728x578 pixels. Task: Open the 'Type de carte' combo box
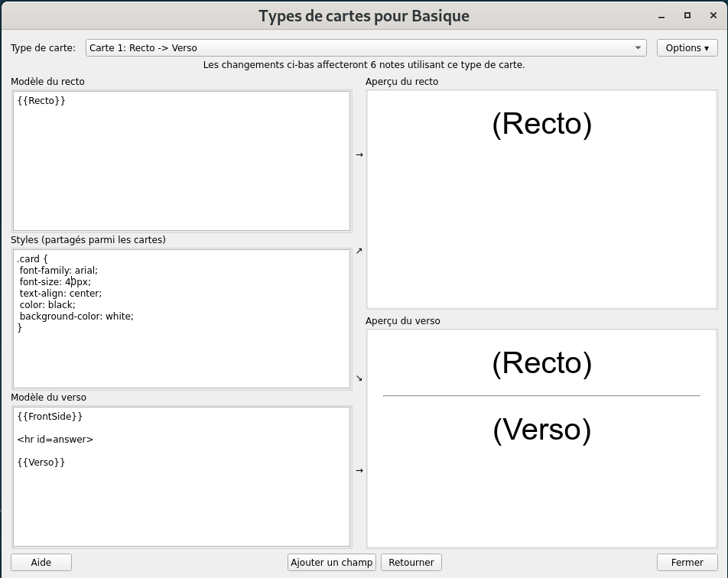(x=366, y=47)
